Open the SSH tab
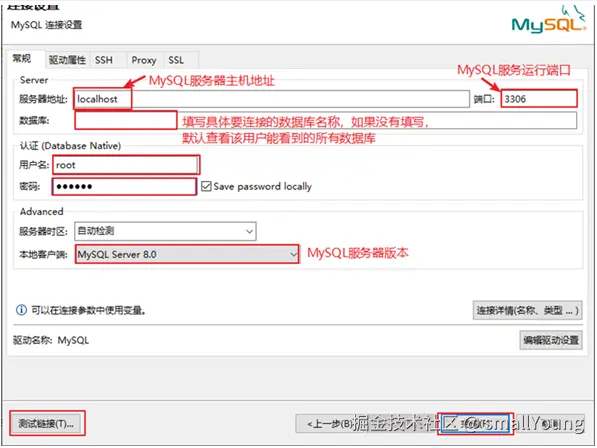 (104, 60)
